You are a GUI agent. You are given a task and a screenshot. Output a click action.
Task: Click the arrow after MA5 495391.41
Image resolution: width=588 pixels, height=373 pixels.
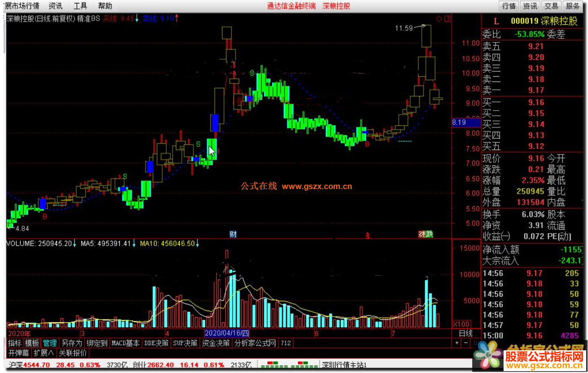click(x=134, y=243)
